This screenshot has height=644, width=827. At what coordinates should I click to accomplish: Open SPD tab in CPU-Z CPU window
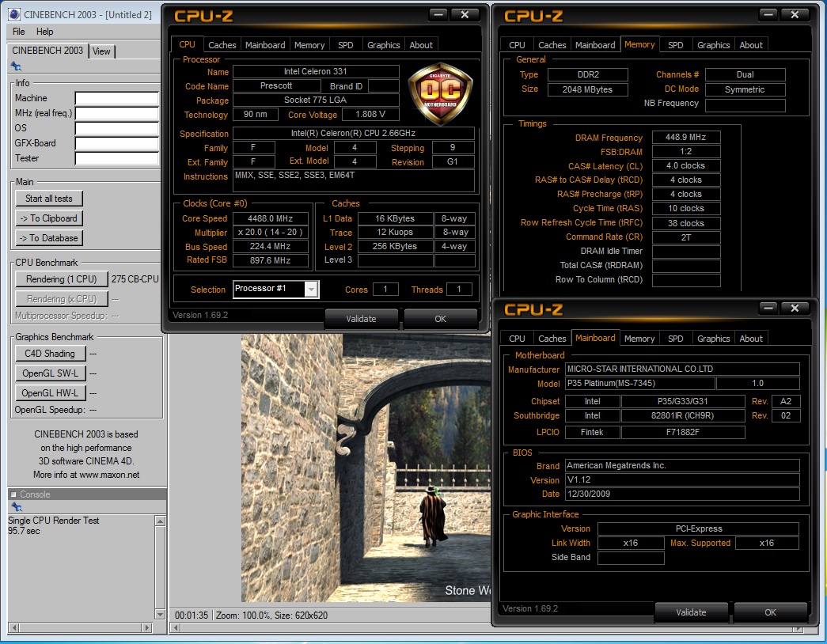coord(346,45)
